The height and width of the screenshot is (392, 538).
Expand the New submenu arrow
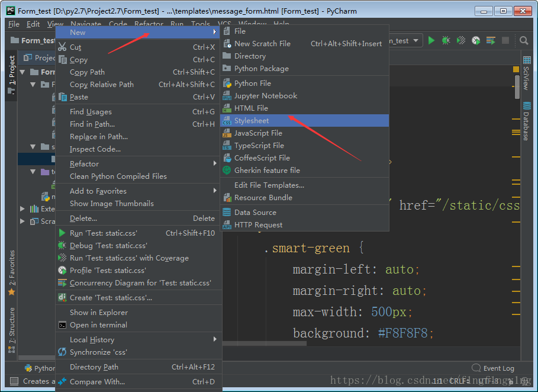click(x=215, y=32)
